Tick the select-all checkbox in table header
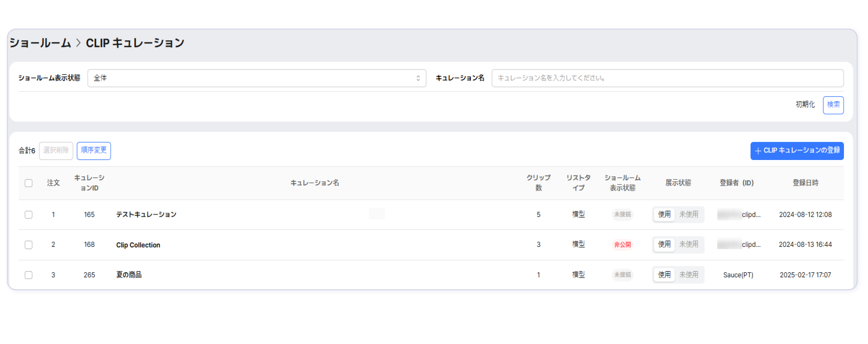Viewport: 868px width, 344px height. (x=29, y=183)
